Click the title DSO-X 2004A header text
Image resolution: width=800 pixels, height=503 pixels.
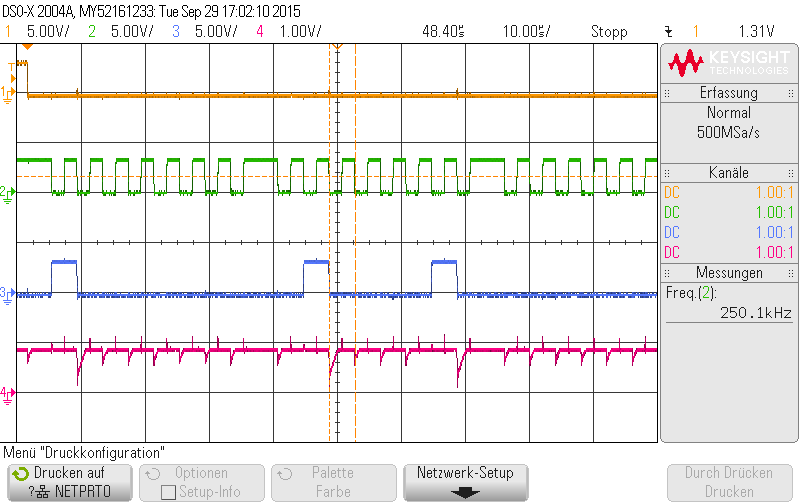[152, 11]
